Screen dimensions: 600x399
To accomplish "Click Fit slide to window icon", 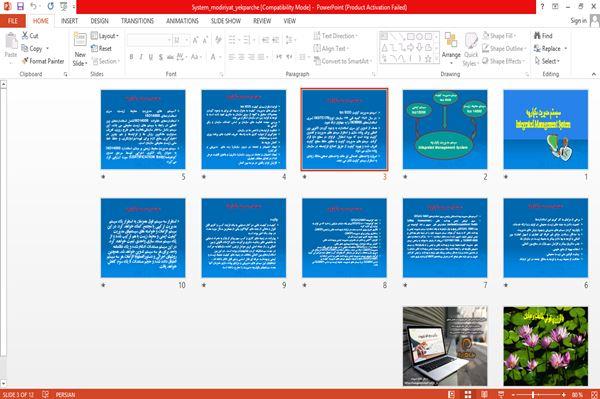I will click(x=594, y=394).
